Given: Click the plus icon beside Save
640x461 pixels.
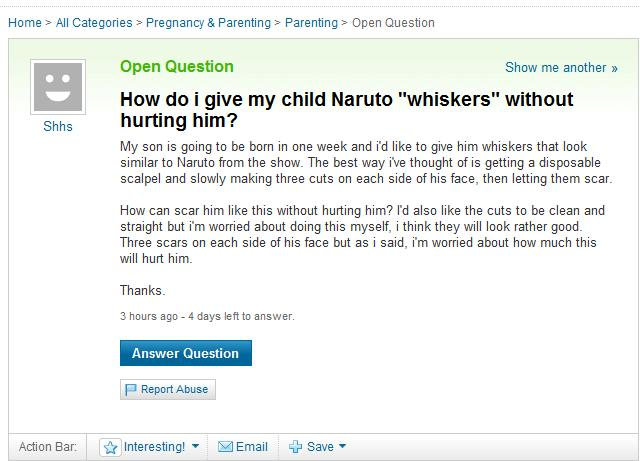Looking at the screenshot, I should click(296, 447).
